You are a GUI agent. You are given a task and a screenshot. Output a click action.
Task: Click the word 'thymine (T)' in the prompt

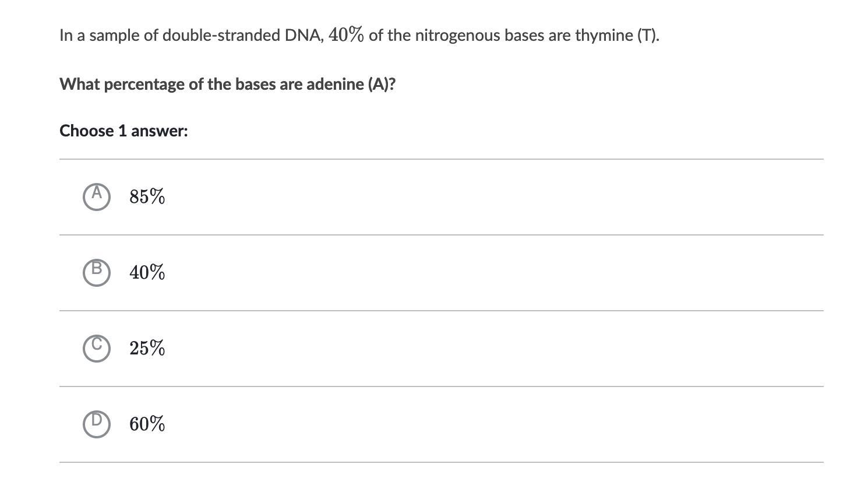click(616, 36)
